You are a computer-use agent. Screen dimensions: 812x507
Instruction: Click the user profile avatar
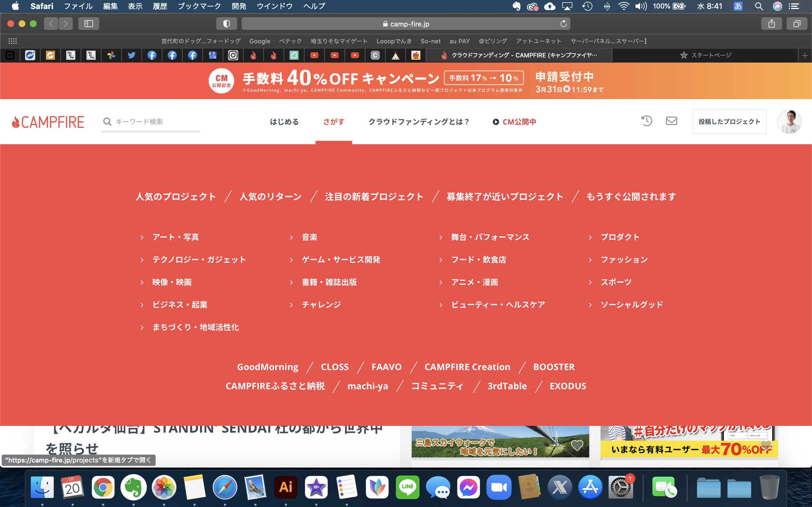click(789, 122)
